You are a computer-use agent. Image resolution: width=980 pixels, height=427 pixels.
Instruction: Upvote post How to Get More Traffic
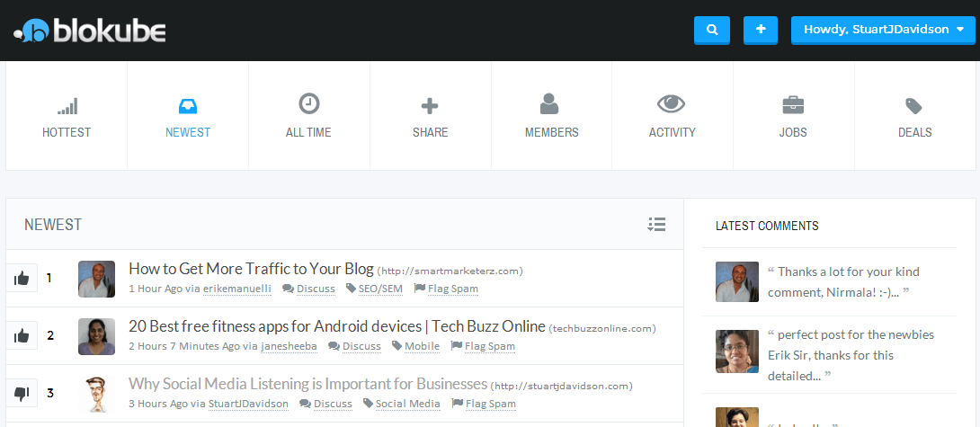pyautogui.click(x=22, y=278)
